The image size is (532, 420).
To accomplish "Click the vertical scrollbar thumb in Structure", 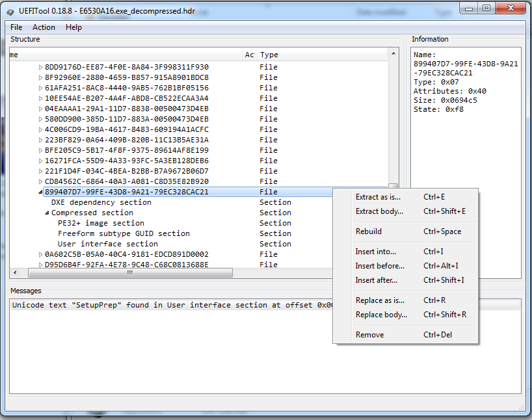I will click(393, 185).
